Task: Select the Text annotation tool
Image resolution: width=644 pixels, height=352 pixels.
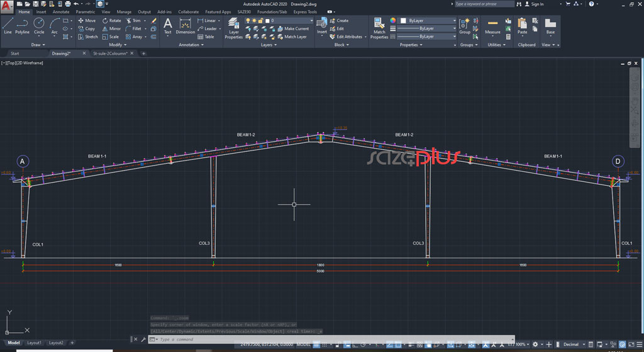Action: coord(167,26)
